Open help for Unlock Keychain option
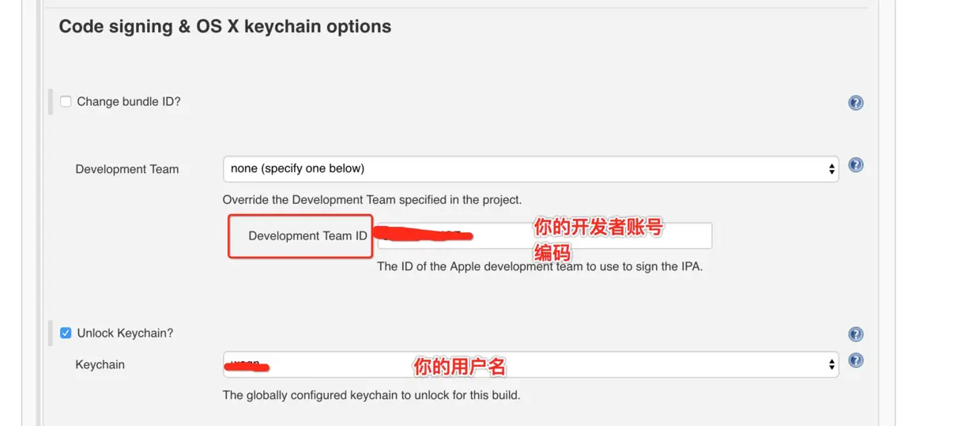The height and width of the screenshot is (426, 980). pos(855,334)
